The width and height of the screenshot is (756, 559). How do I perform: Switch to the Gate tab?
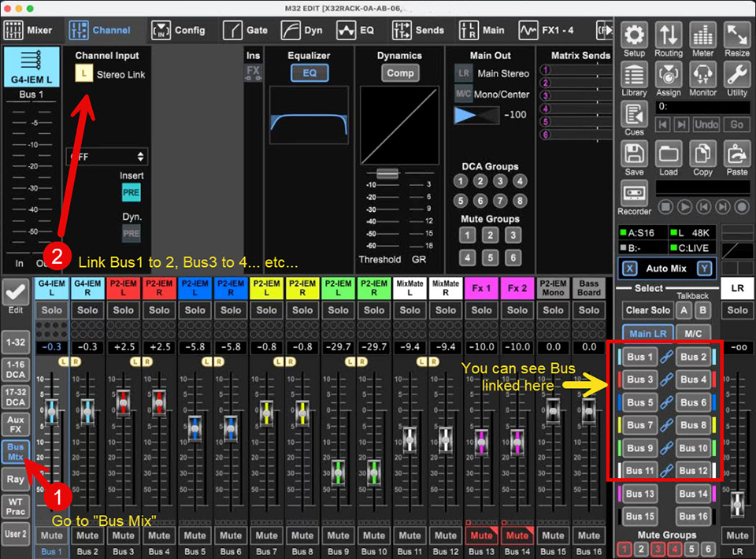[x=246, y=31]
